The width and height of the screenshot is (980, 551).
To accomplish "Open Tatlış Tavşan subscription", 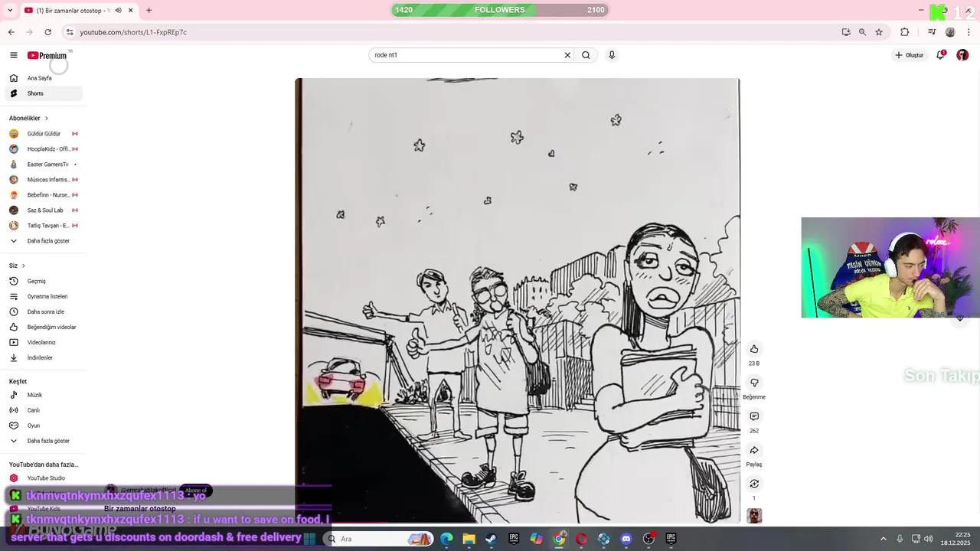I will (44, 226).
